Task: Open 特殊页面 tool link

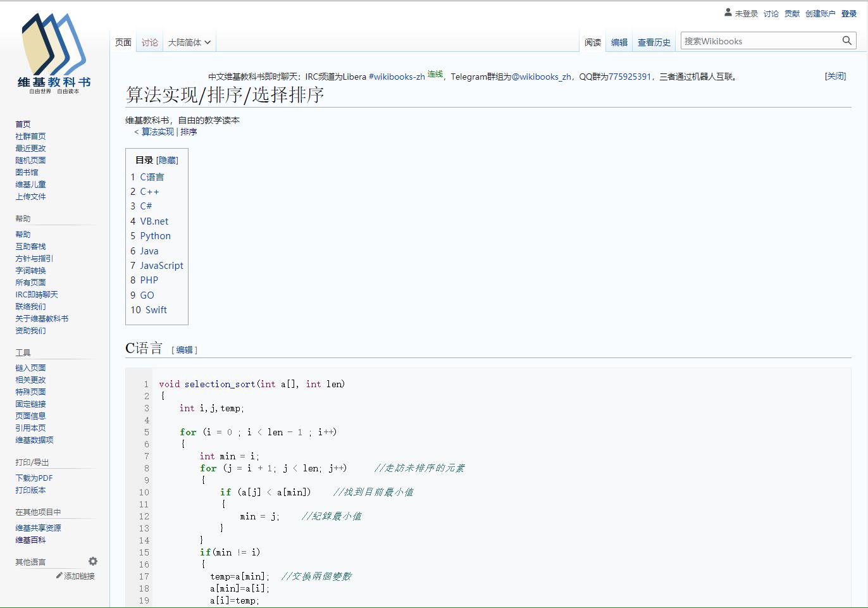Action: [x=30, y=392]
